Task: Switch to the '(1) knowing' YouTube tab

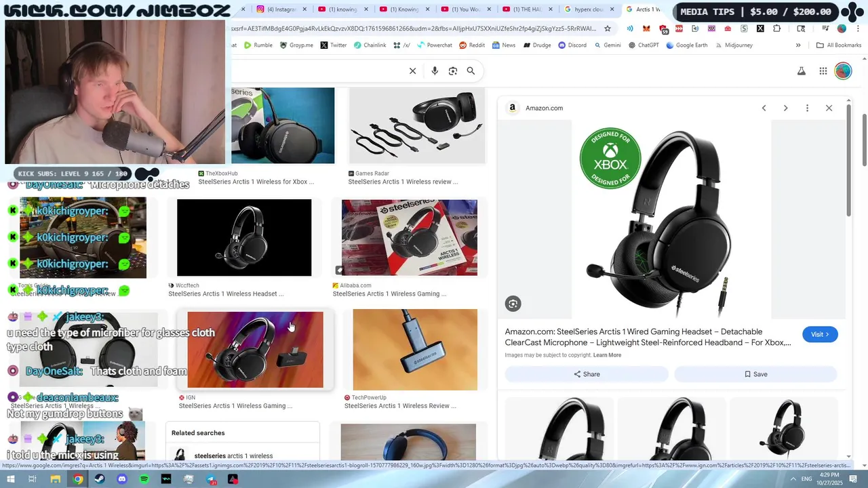Action: tap(342, 9)
